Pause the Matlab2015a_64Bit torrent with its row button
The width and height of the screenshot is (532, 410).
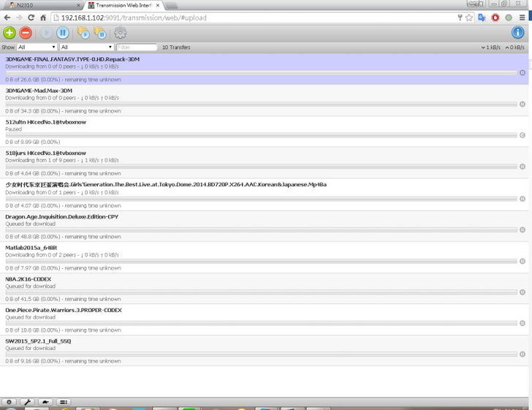pos(522,261)
